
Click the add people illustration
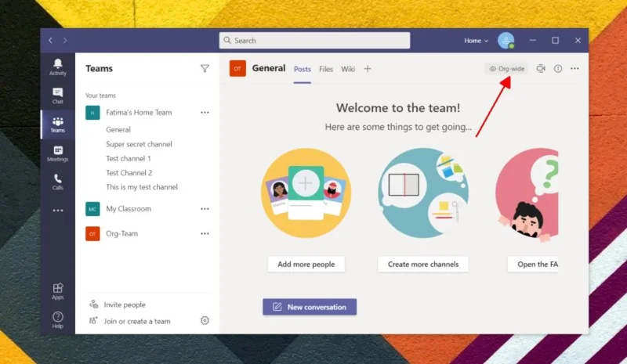coord(306,193)
